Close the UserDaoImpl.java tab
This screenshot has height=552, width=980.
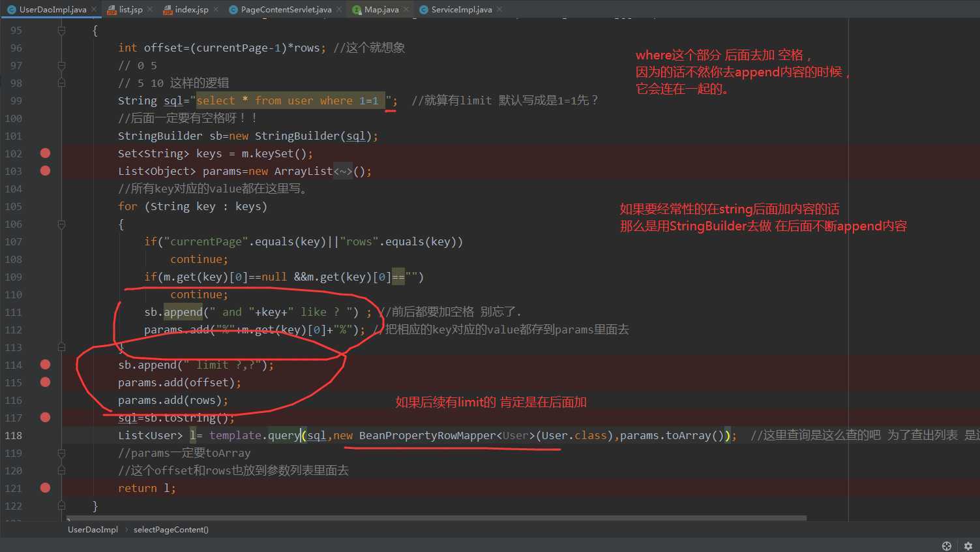[x=94, y=9]
